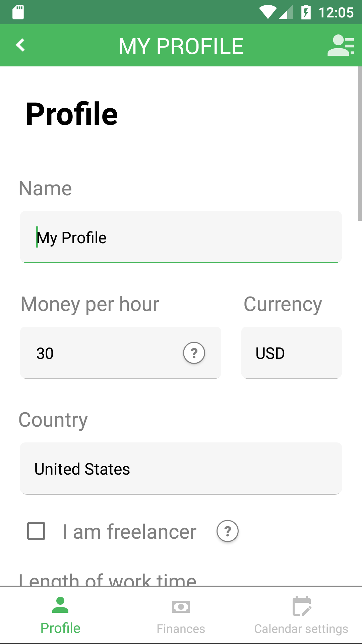Tap the Calendar settings edit icon

point(302,606)
